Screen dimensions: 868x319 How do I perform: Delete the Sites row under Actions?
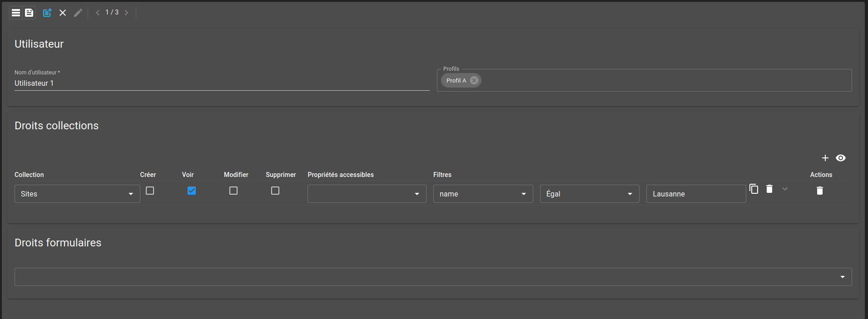tap(820, 191)
